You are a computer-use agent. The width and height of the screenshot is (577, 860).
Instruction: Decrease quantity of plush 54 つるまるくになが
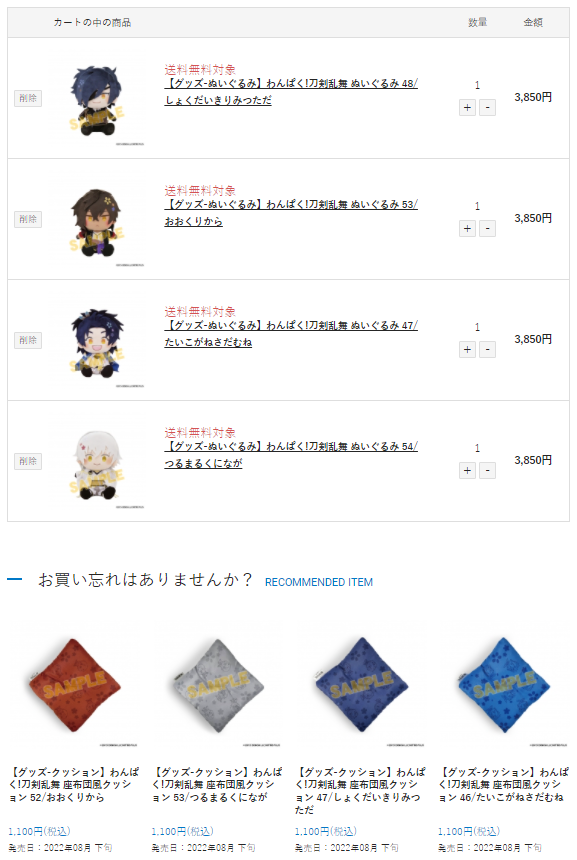pos(488,471)
